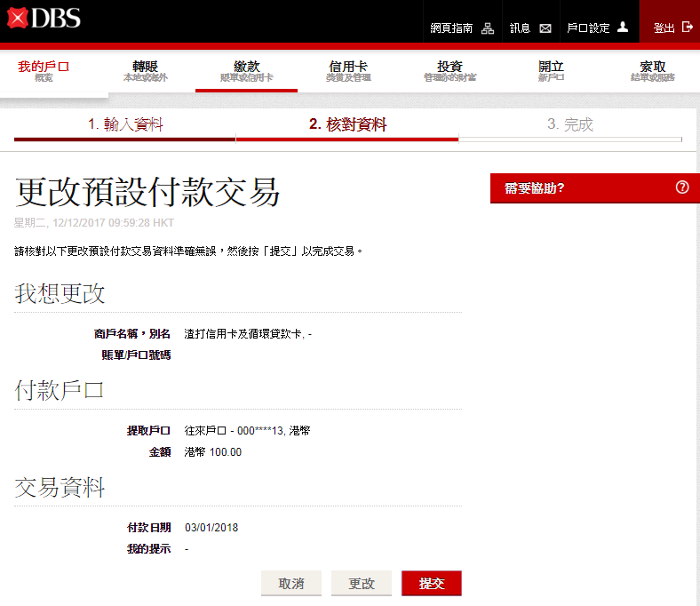Image resolution: width=700 pixels, height=606 pixels.
Task: Submit the transaction with 提交
Action: (x=431, y=583)
